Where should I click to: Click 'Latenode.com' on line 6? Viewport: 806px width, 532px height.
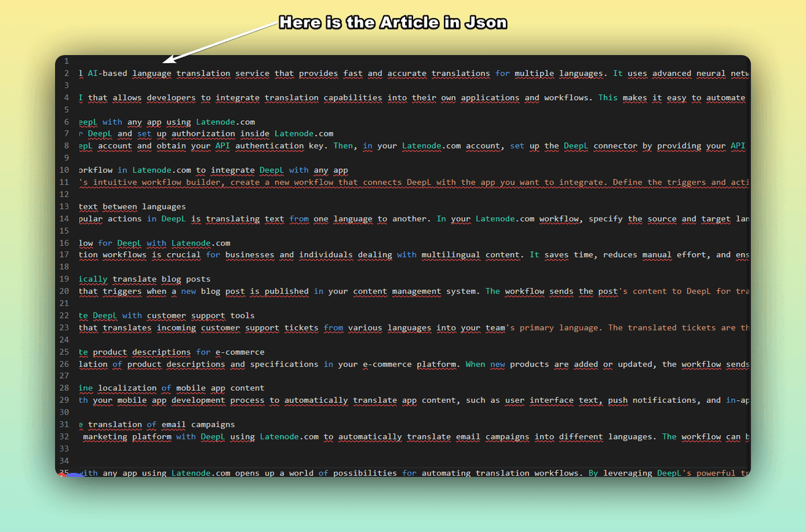coord(226,122)
